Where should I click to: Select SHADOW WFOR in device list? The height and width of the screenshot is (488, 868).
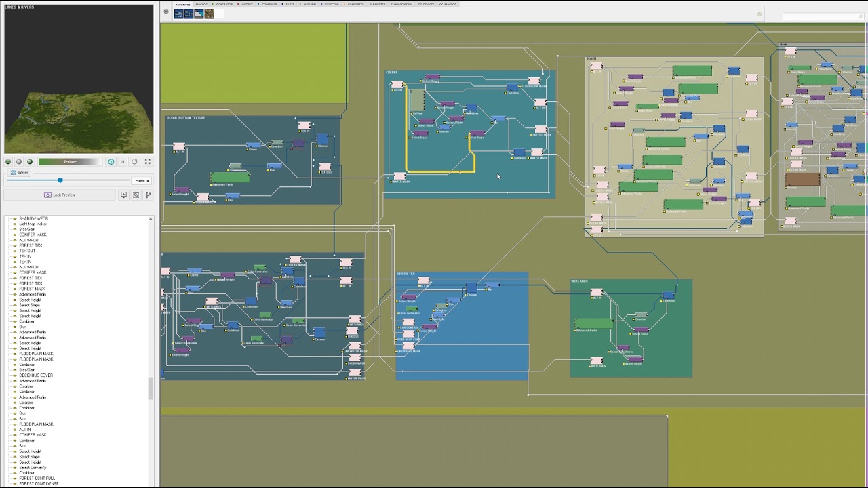pyautogui.click(x=33, y=218)
